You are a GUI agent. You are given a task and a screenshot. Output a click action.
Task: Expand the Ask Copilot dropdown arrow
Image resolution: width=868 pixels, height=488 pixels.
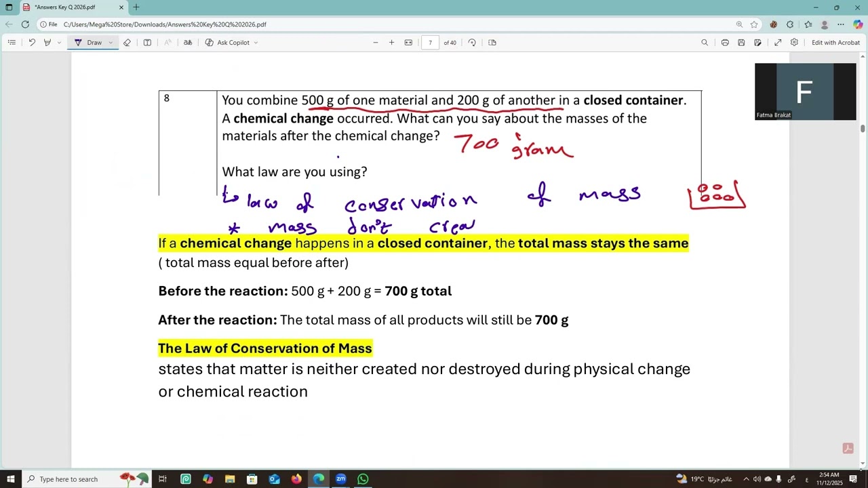tap(256, 43)
